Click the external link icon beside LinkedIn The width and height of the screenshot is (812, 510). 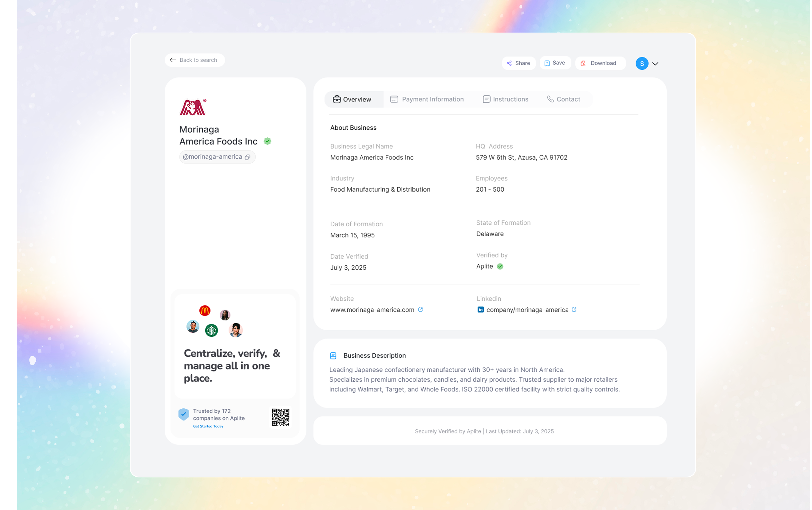click(574, 309)
